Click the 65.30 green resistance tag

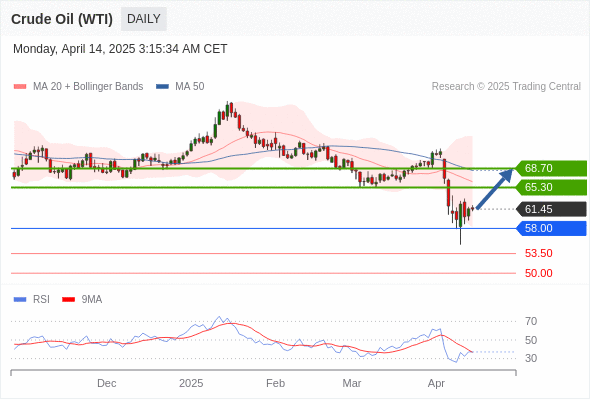click(x=551, y=187)
